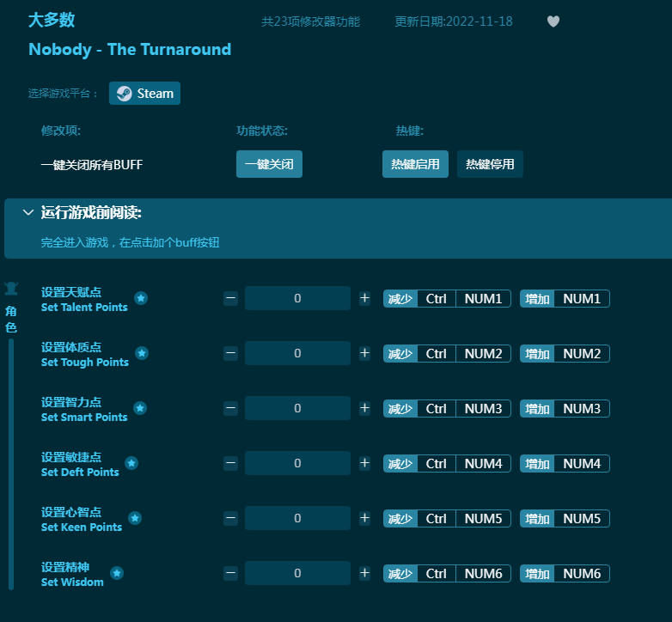
Task: Star the Set Smart Points item
Action: [140, 408]
